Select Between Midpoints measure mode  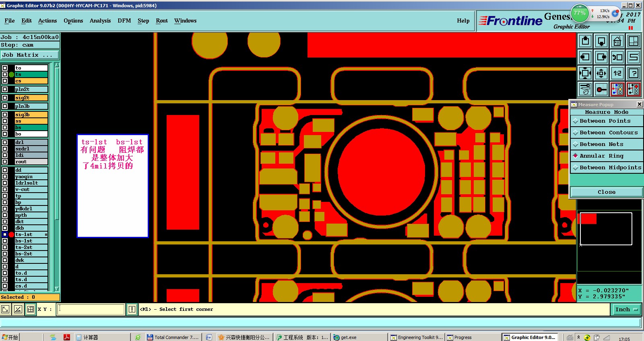(607, 168)
